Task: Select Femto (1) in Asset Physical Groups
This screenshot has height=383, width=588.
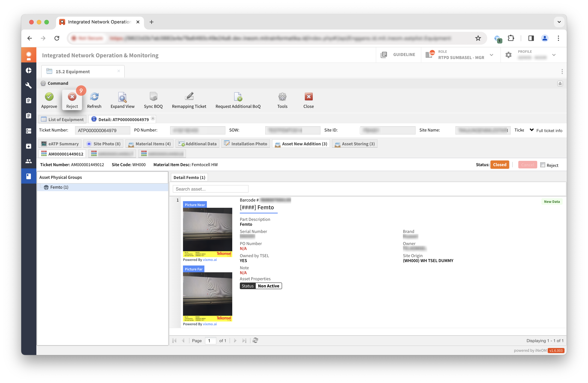Action: [102, 187]
